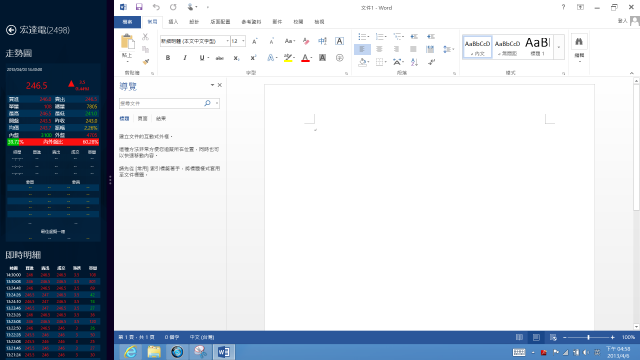This screenshot has height=360, width=640.
Task: Click the back arrow in stock app
Action: [x=11, y=30]
